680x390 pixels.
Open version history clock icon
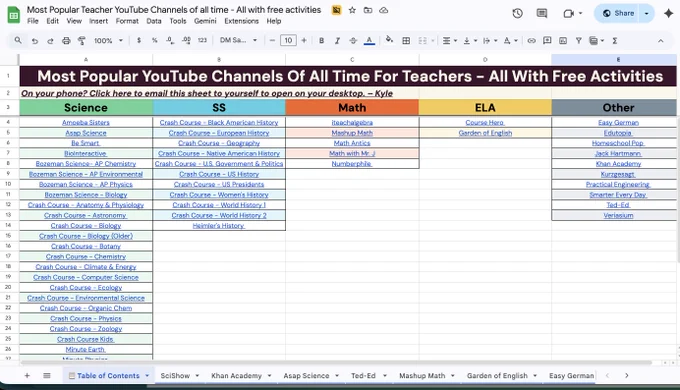(x=517, y=13)
